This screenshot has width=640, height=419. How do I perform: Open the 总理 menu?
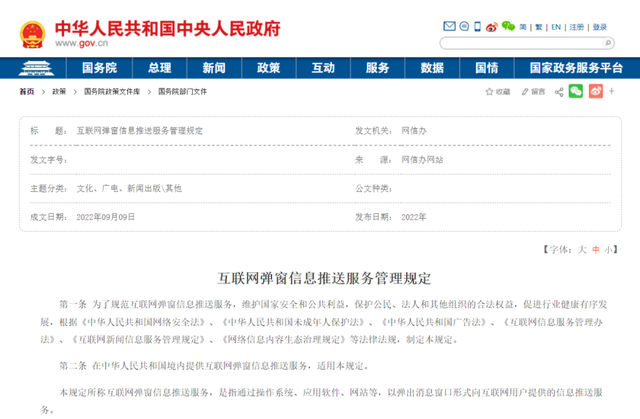pyautogui.click(x=160, y=68)
